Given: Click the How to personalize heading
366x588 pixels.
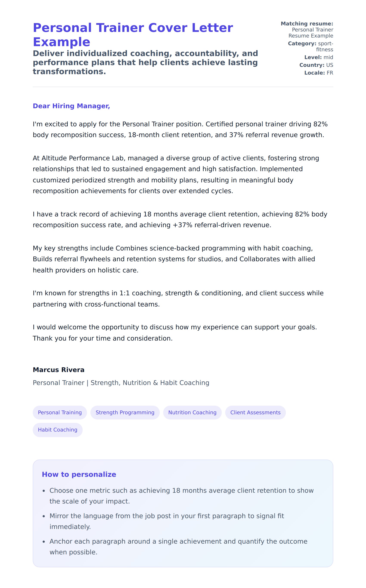Looking at the screenshot, I should [x=79, y=474].
